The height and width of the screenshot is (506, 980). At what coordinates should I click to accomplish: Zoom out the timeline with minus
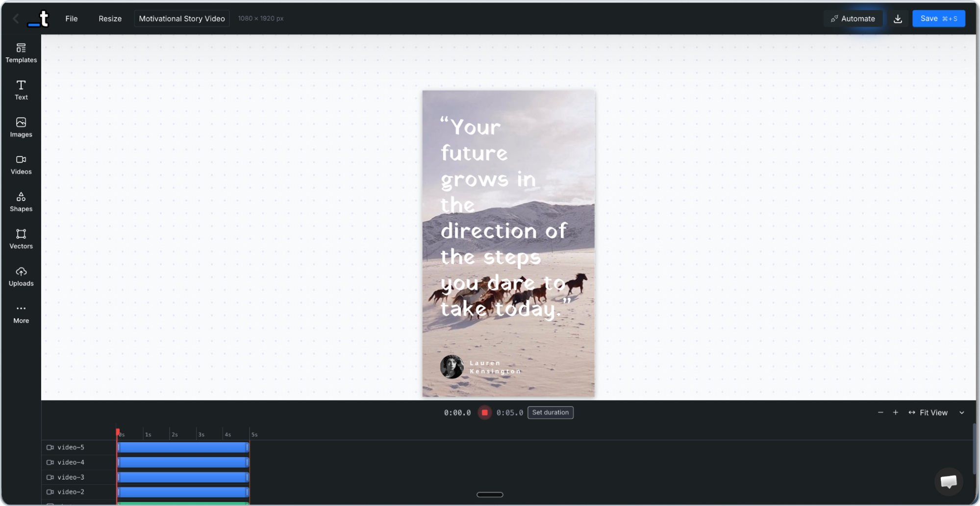click(x=880, y=413)
